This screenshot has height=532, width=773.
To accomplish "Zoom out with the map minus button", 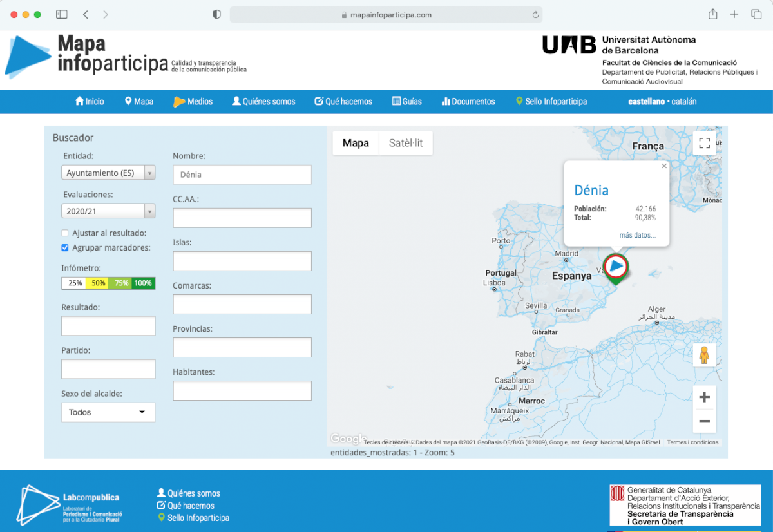I will [x=704, y=421].
